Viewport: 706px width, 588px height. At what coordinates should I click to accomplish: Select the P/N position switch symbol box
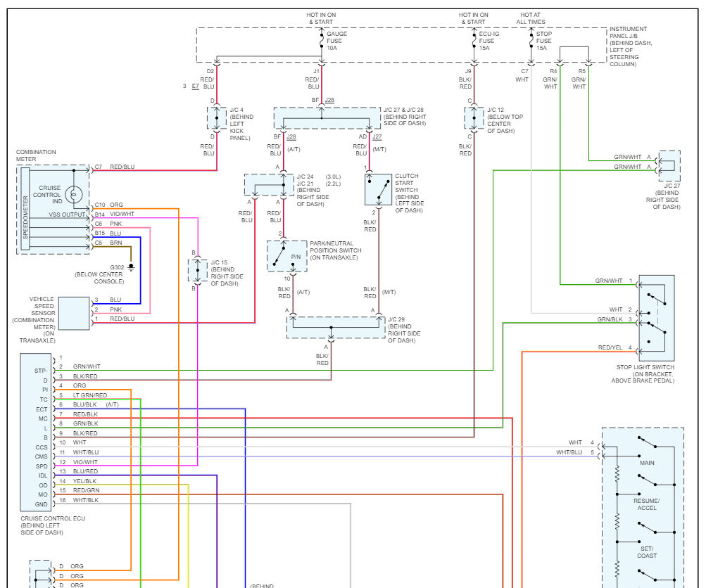coord(286,256)
